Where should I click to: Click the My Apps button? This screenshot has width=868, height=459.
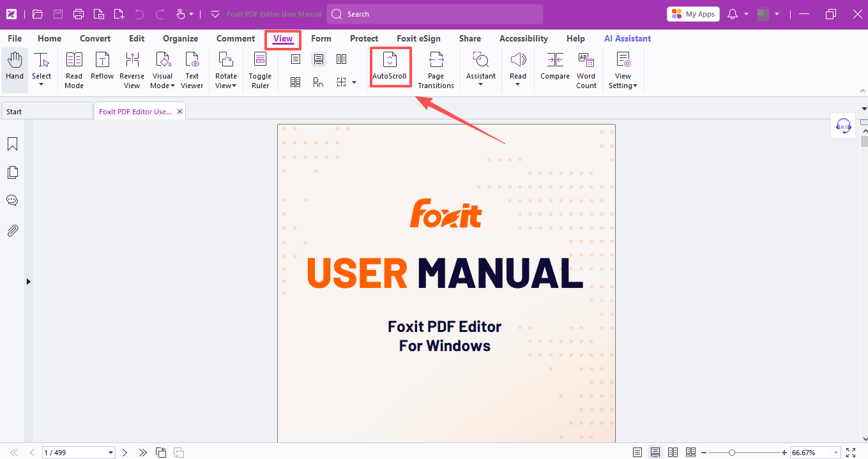tap(694, 14)
